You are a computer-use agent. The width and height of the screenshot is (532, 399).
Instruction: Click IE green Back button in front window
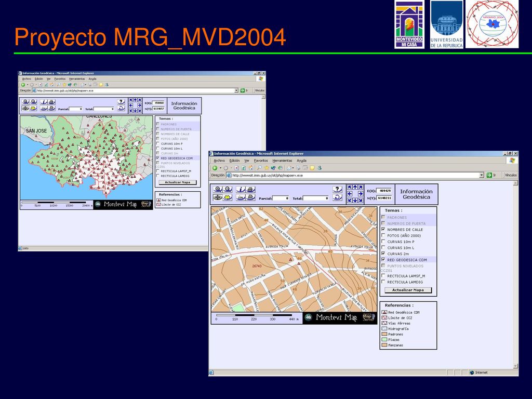(215, 168)
